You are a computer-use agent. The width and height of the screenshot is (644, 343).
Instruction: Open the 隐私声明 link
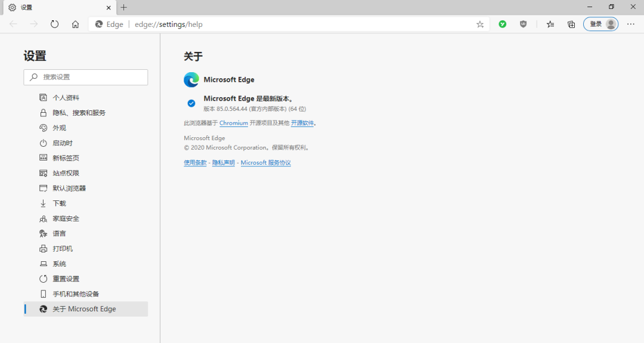click(223, 163)
